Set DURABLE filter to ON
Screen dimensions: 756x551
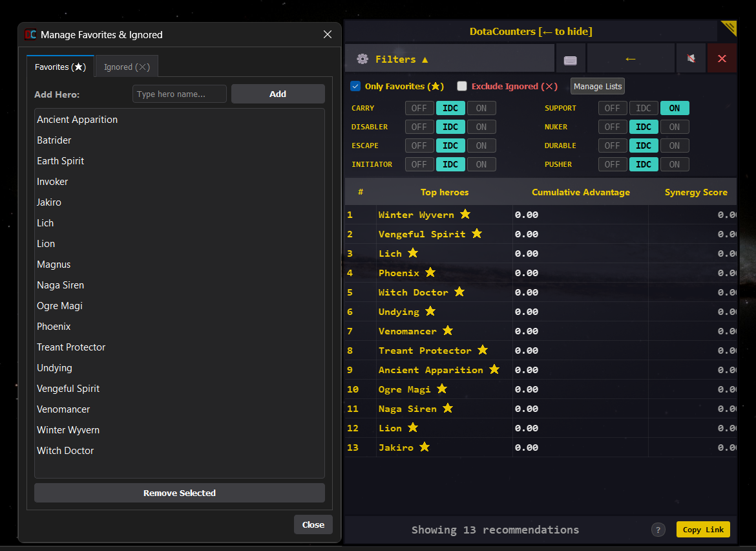tap(675, 146)
